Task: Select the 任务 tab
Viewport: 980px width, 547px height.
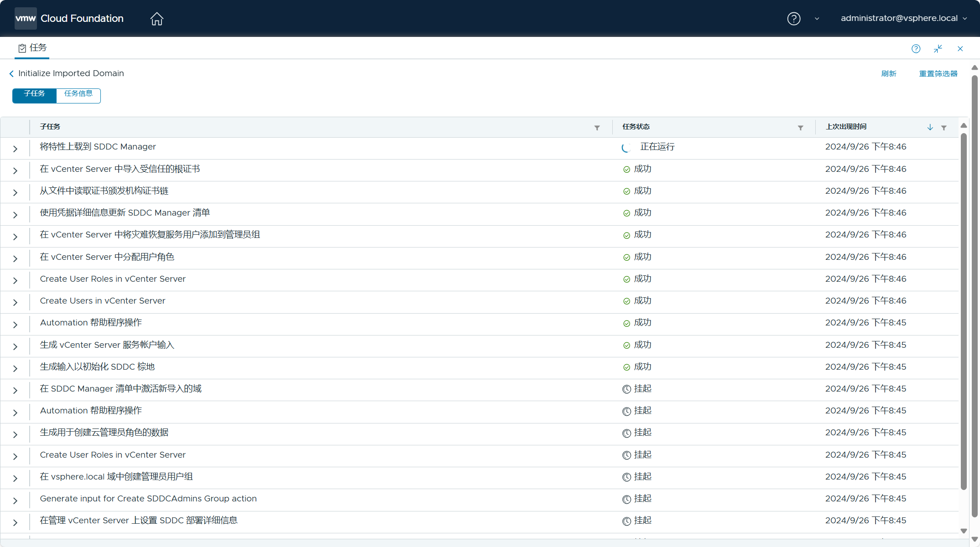Action: click(32, 48)
